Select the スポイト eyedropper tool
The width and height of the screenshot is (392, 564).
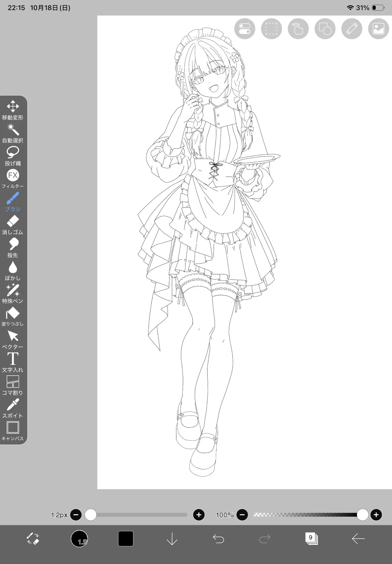click(13, 408)
